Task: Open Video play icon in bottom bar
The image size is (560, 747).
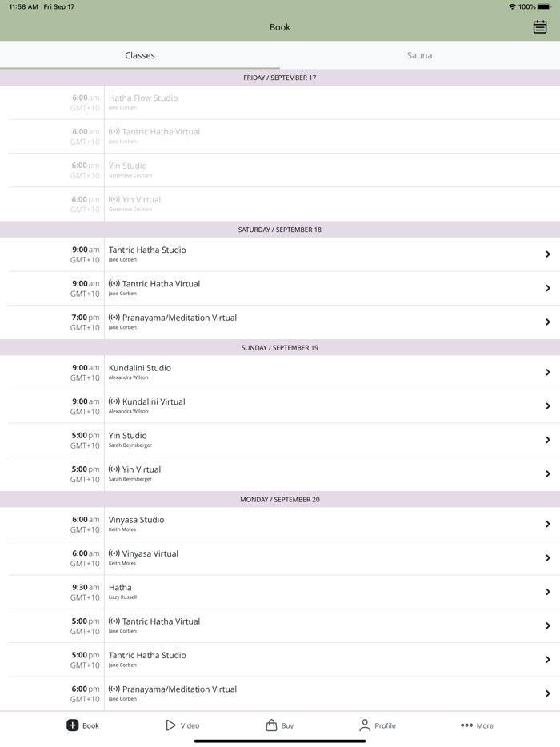Action: pos(170,725)
